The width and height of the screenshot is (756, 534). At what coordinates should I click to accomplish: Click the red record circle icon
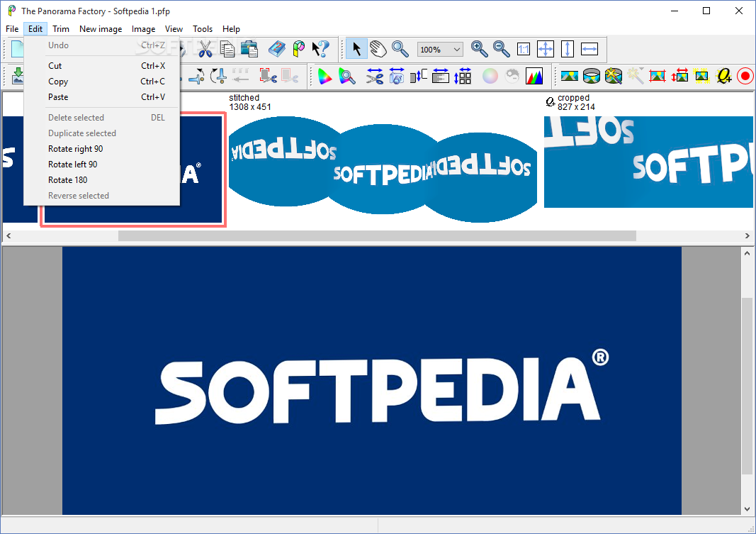pos(745,76)
